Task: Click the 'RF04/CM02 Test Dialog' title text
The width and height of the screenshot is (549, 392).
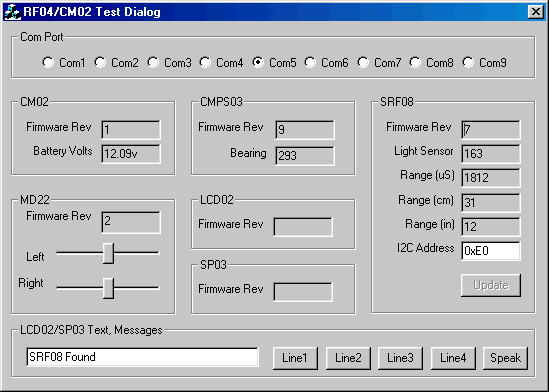Action: point(92,12)
